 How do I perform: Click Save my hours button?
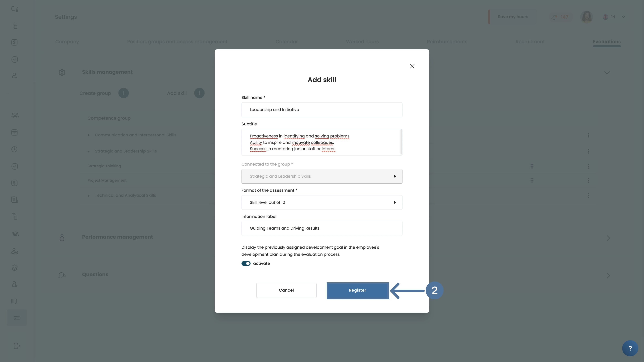(x=513, y=17)
